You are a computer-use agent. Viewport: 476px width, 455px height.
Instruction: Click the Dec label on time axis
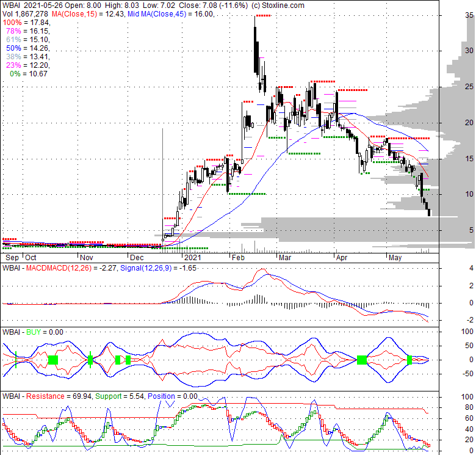pyautogui.click(x=137, y=258)
